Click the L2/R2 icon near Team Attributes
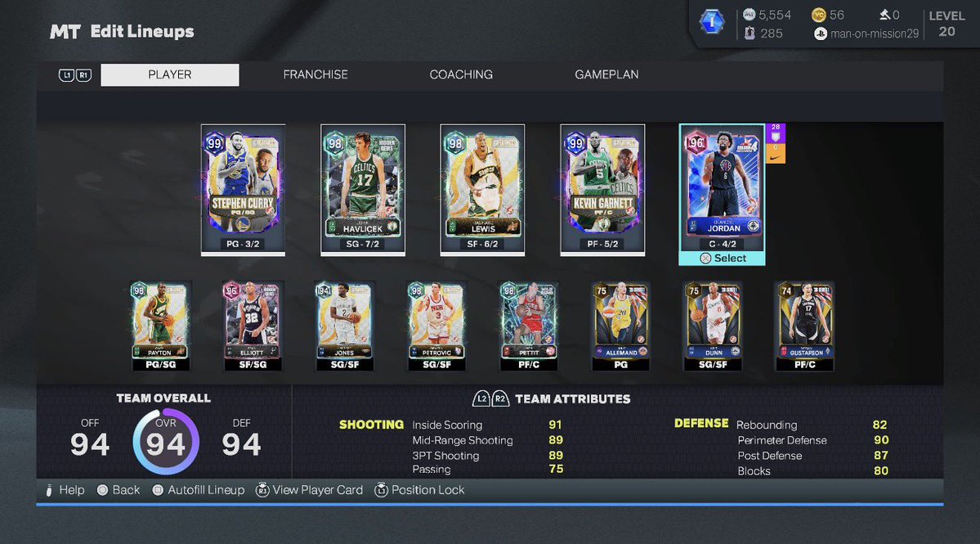The height and width of the screenshot is (544, 980). click(x=490, y=399)
